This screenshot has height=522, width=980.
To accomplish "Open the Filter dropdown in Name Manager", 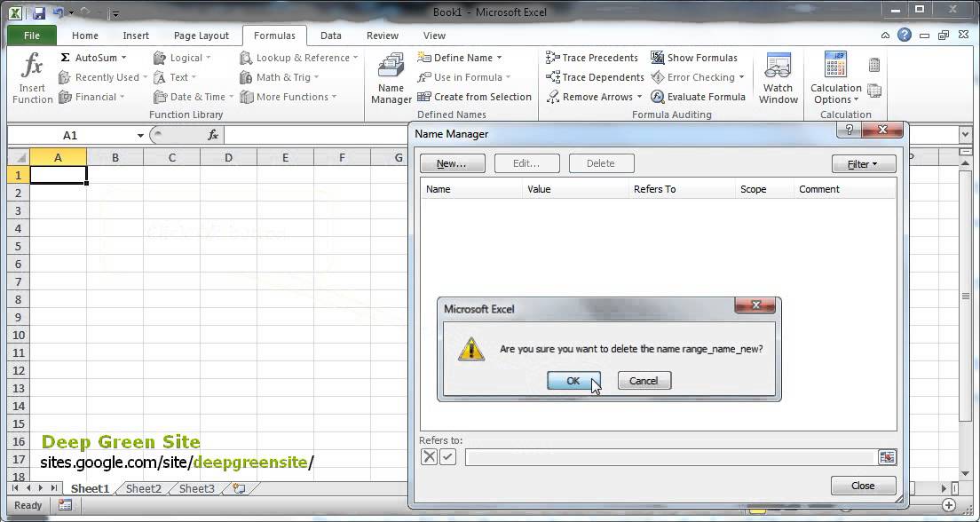I will [863, 163].
